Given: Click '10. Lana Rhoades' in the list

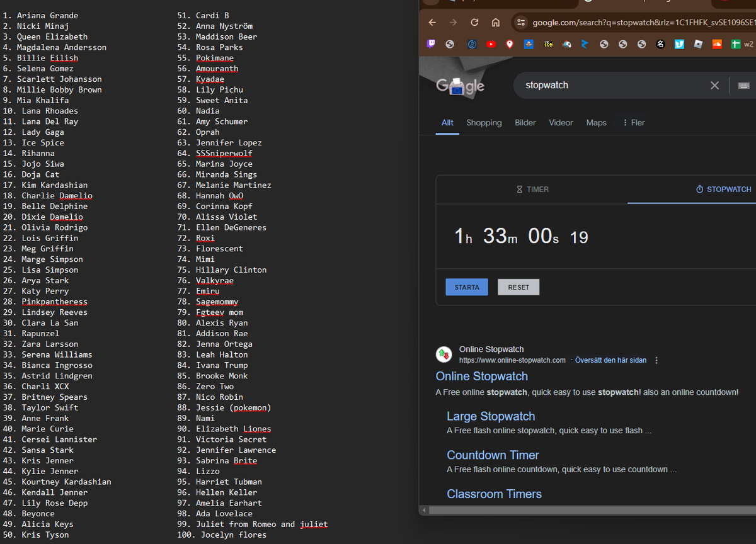Looking at the screenshot, I should tap(40, 111).
